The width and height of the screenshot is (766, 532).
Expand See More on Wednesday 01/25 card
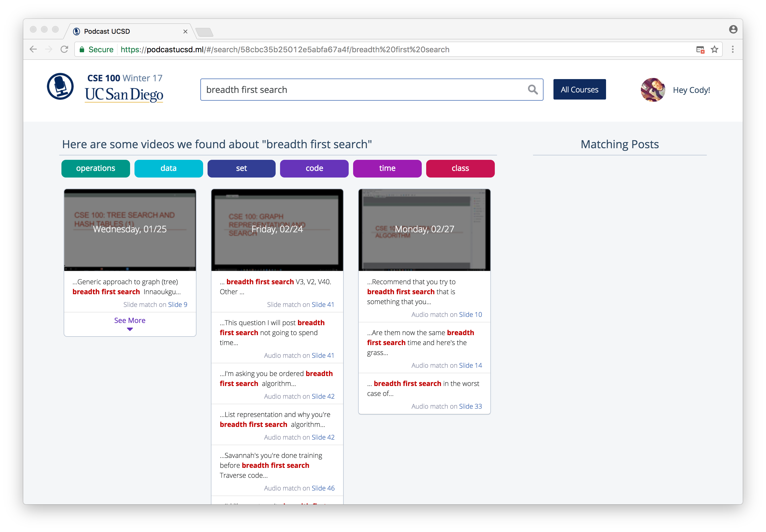pos(130,323)
